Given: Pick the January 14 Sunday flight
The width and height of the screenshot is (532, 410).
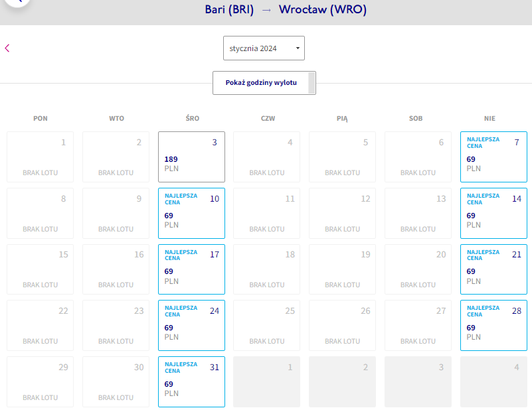Looking at the screenshot, I should pyautogui.click(x=493, y=213).
